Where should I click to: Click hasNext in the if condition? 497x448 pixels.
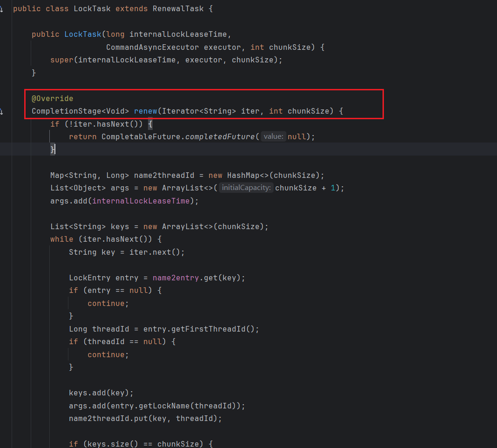point(113,124)
